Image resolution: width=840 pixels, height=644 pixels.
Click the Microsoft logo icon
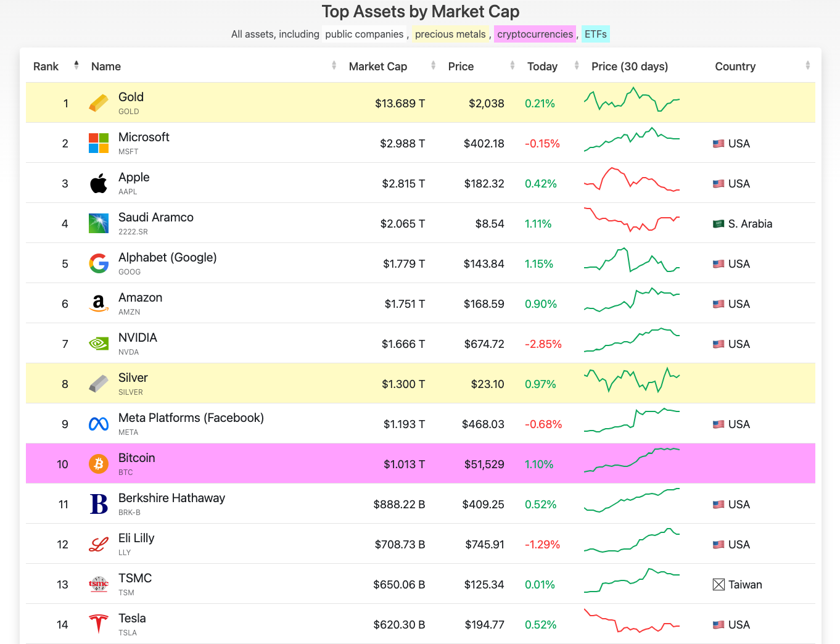point(99,143)
